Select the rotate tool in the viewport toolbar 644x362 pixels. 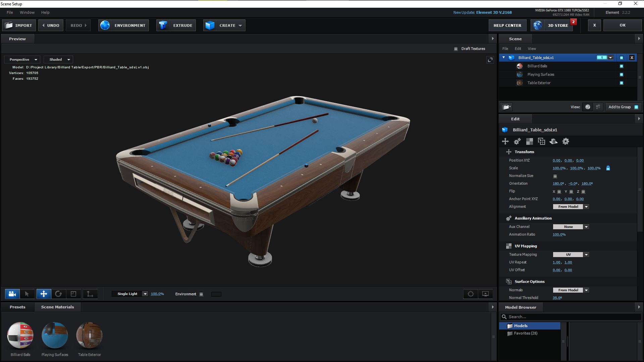pyautogui.click(x=59, y=294)
